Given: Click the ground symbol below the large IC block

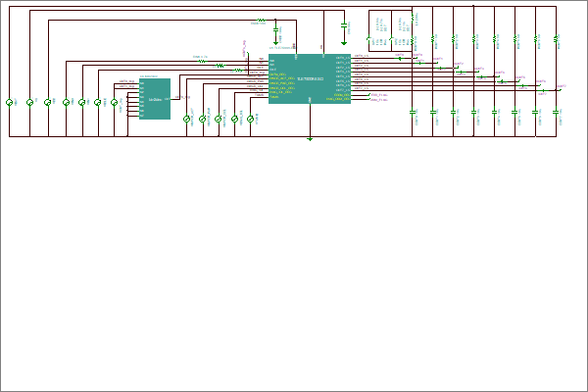Looking at the screenshot, I should pyautogui.click(x=310, y=139).
